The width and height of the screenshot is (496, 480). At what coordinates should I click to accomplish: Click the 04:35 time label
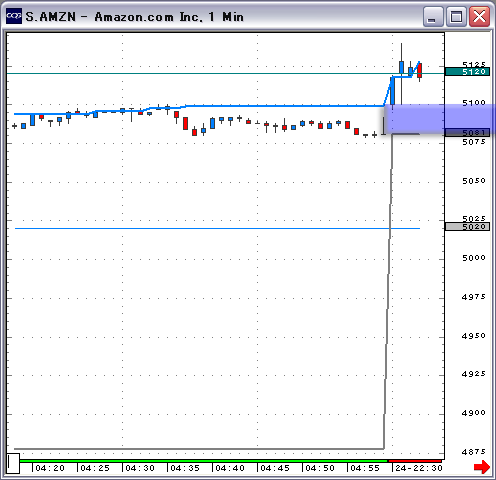point(185,468)
